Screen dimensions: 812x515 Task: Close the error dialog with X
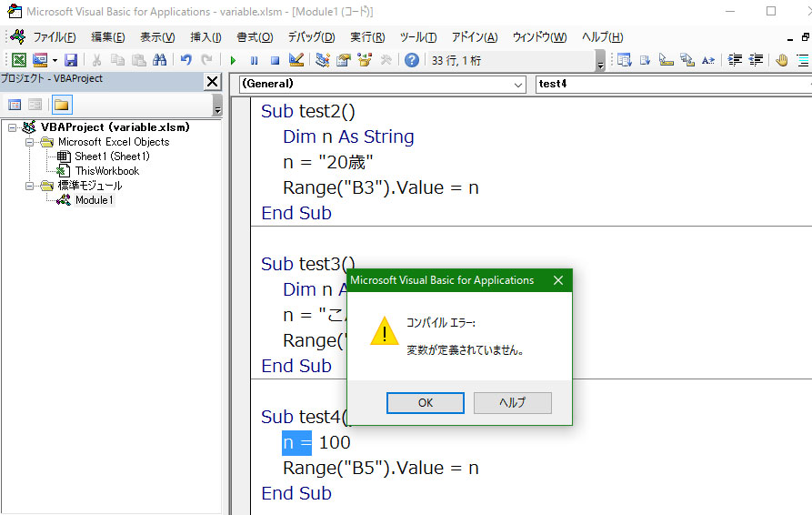coord(558,280)
